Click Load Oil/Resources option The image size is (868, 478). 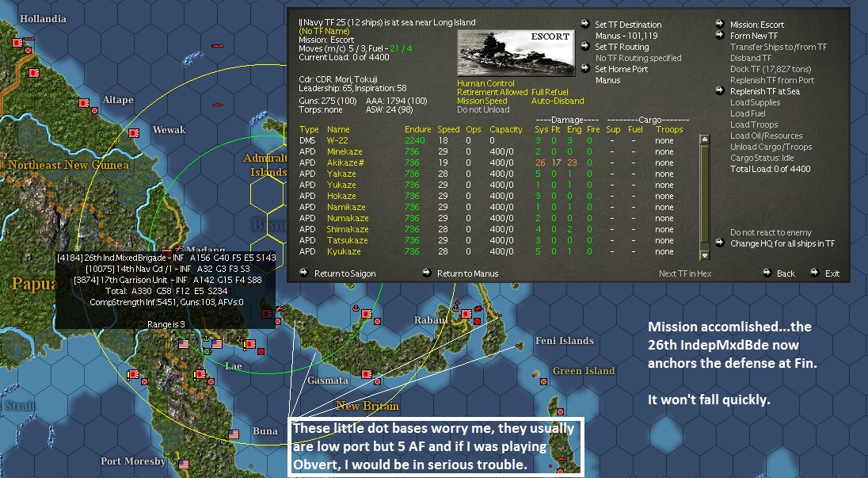point(766,135)
